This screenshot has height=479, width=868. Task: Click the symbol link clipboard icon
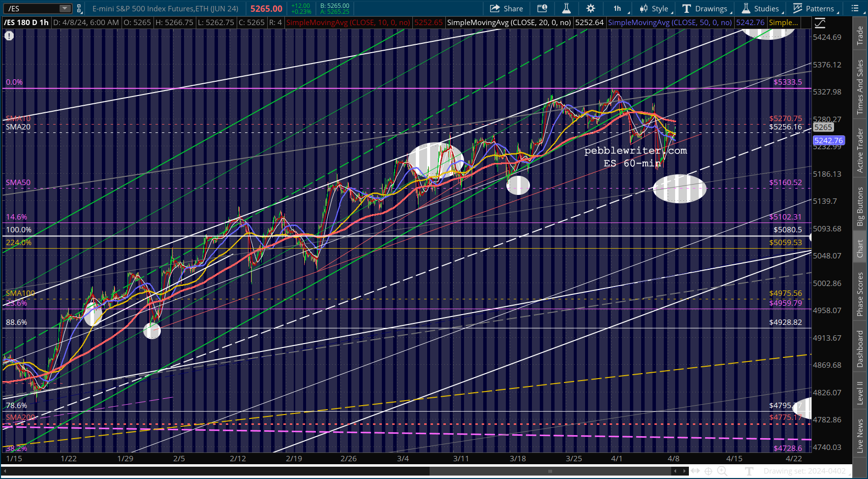point(79,8)
